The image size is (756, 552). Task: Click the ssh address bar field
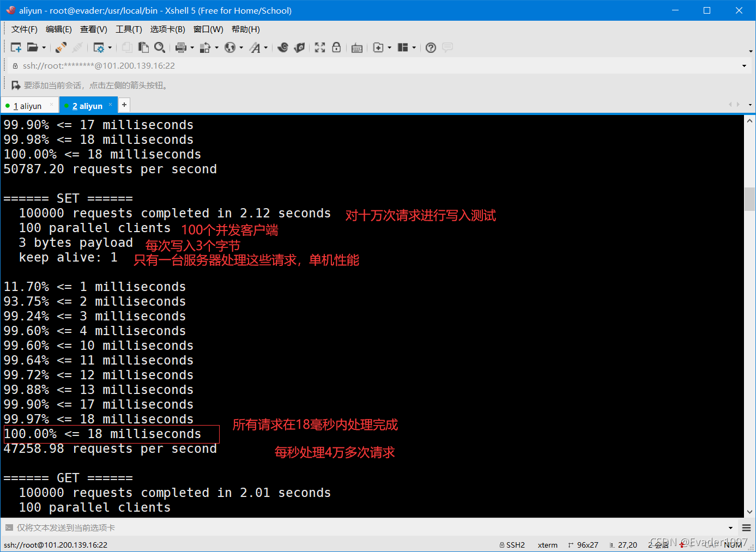(376, 66)
